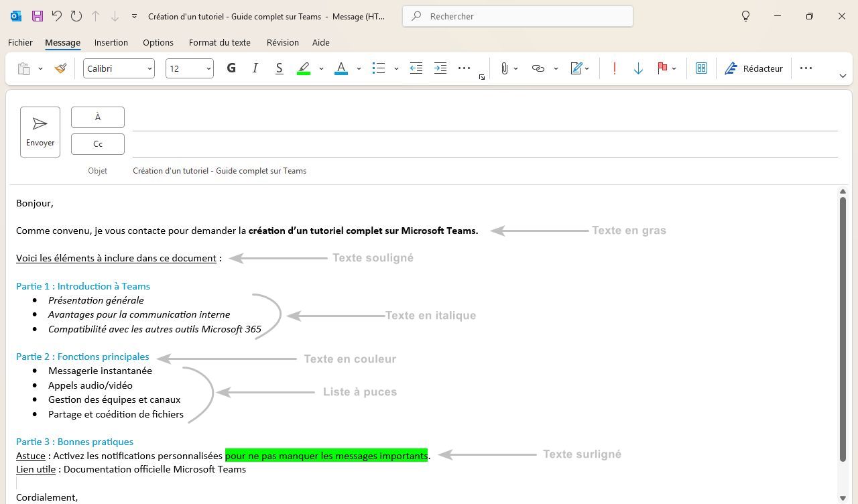Go to next item with down arrow

click(115, 16)
